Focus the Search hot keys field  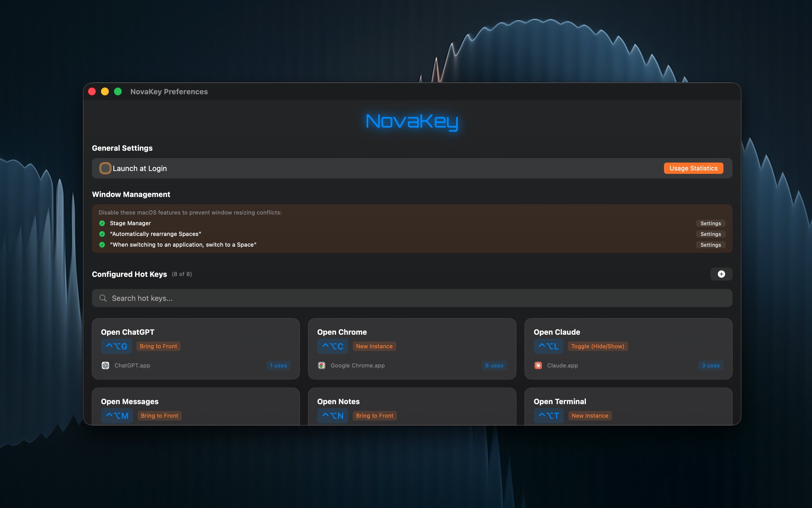point(412,298)
